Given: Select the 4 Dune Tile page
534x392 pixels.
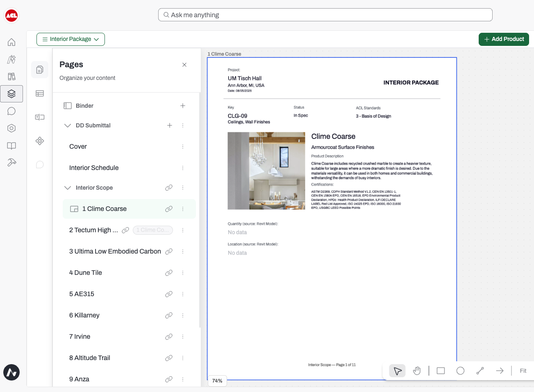Looking at the screenshot, I should [x=86, y=273].
